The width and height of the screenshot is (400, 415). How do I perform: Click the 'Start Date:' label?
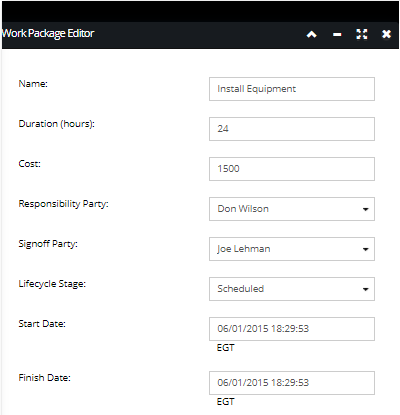tap(42, 324)
